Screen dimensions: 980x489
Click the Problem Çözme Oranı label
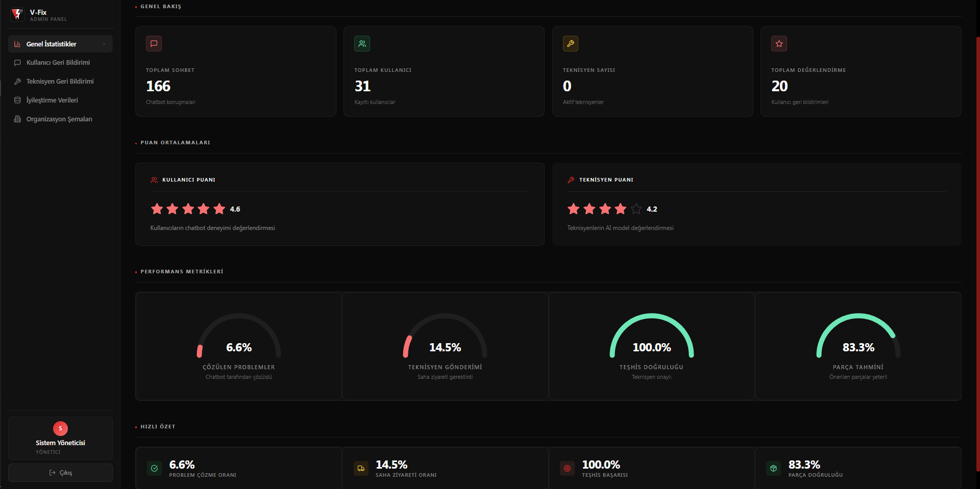(x=203, y=475)
